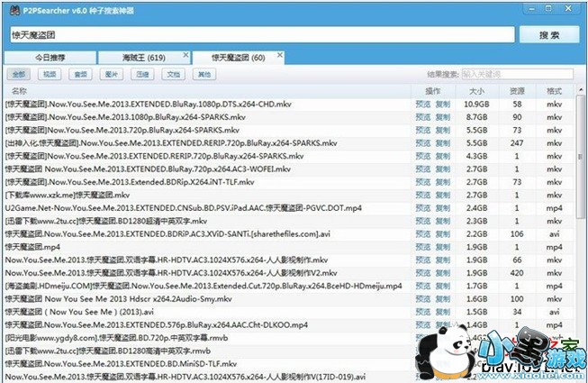
Task: Select the file name 惊天魔盗团.mp4
Action: (32, 247)
